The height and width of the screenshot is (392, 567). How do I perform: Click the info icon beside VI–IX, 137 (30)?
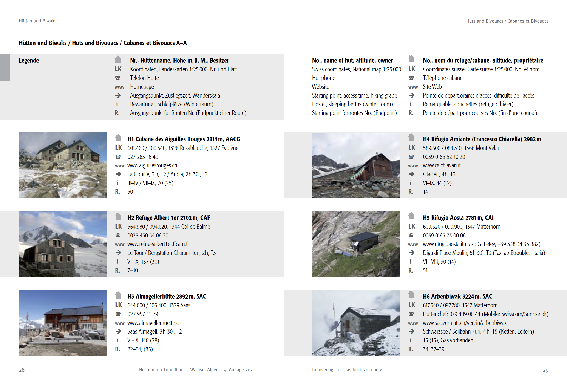click(117, 261)
